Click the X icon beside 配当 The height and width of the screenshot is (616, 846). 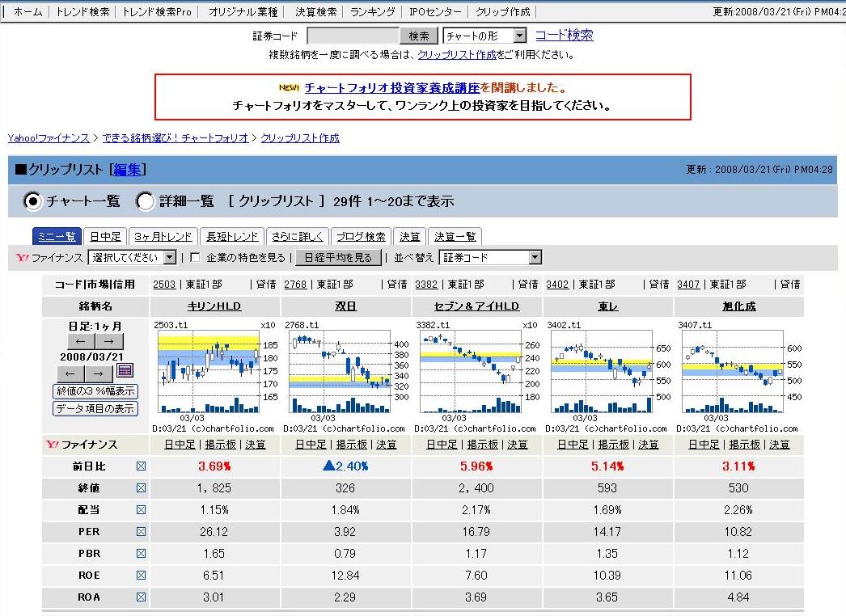tap(142, 510)
